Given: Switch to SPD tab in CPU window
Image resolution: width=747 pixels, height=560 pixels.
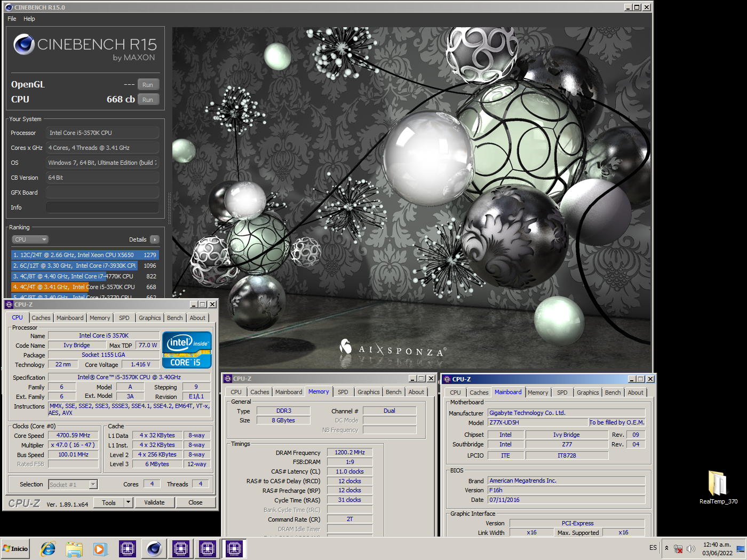Looking at the screenshot, I should [124, 318].
